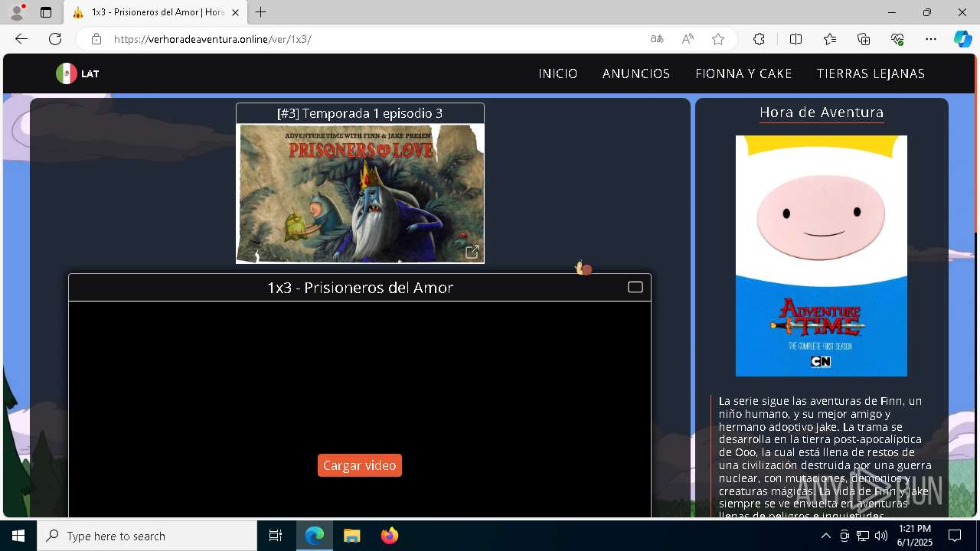Click the Cargar video button
Image resolution: width=980 pixels, height=551 pixels.
coord(360,465)
